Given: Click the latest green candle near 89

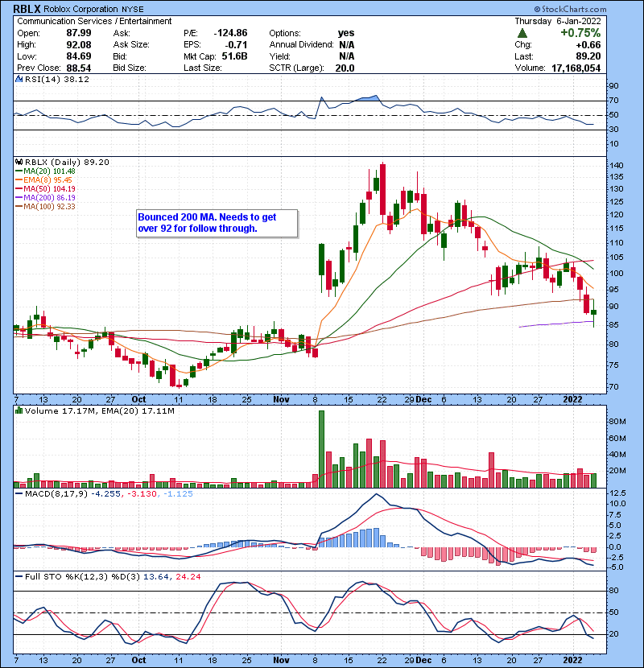Looking at the screenshot, I should (x=594, y=312).
